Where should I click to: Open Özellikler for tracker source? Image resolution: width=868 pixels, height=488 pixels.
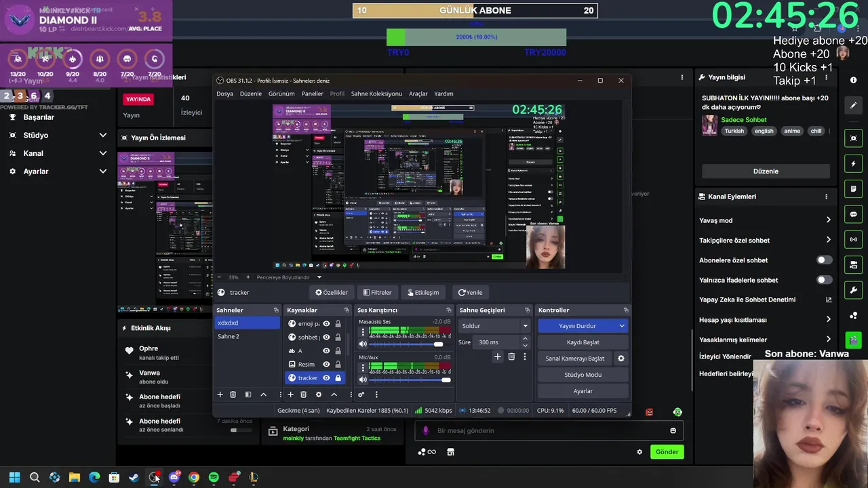(x=332, y=293)
